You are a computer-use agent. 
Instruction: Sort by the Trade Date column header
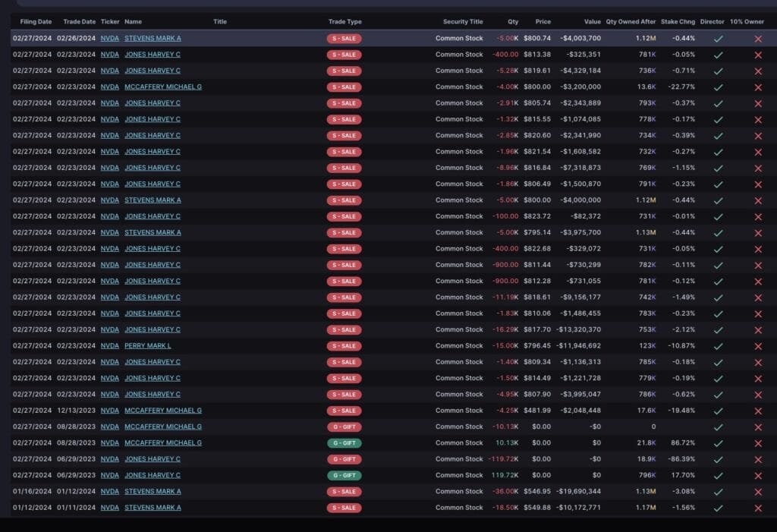click(x=79, y=22)
